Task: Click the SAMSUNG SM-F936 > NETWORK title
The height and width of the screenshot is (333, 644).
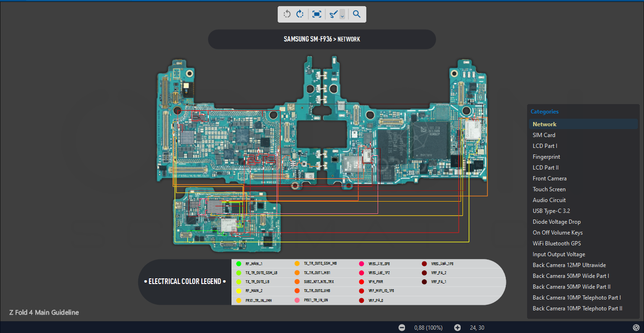Action: [x=322, y=39]
